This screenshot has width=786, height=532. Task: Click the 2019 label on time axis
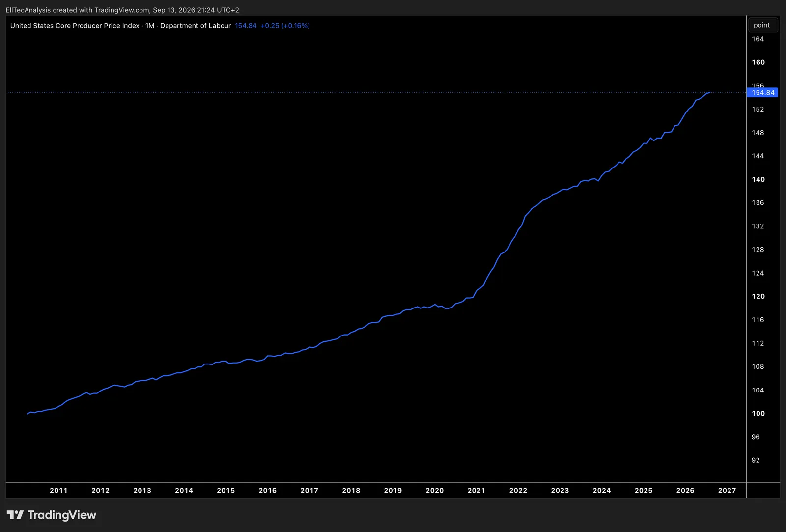393,490
